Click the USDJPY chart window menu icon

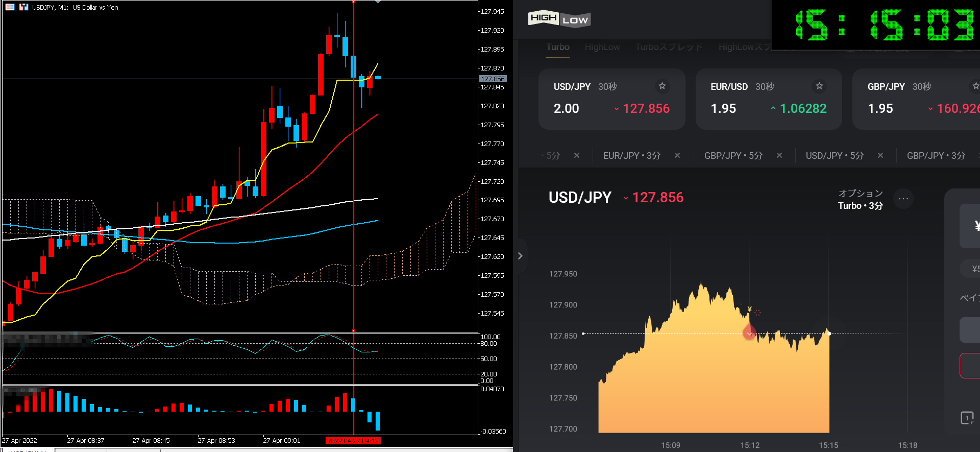[10, 7]
